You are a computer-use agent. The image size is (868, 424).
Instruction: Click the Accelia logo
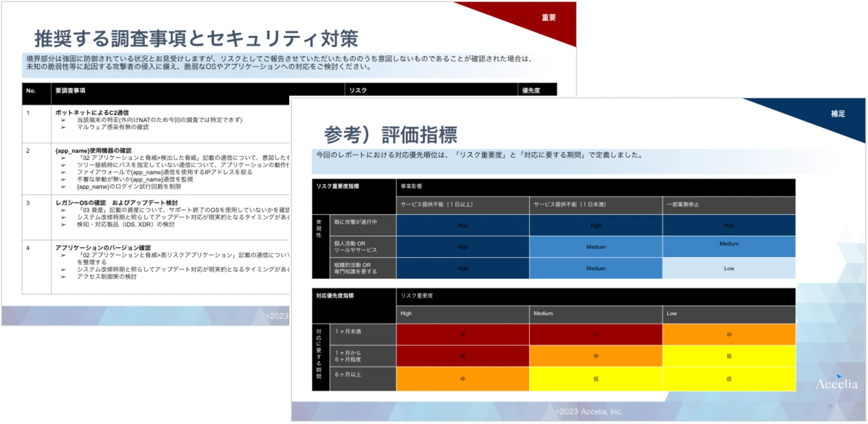837,385
